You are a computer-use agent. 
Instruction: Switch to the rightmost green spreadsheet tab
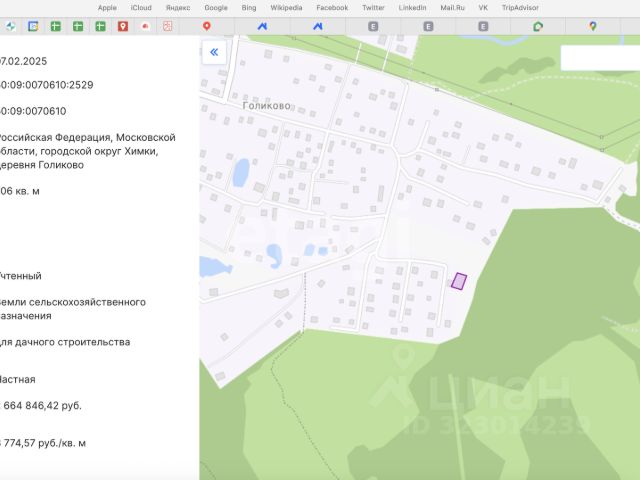pyautogui.click(x=100, y=27)
